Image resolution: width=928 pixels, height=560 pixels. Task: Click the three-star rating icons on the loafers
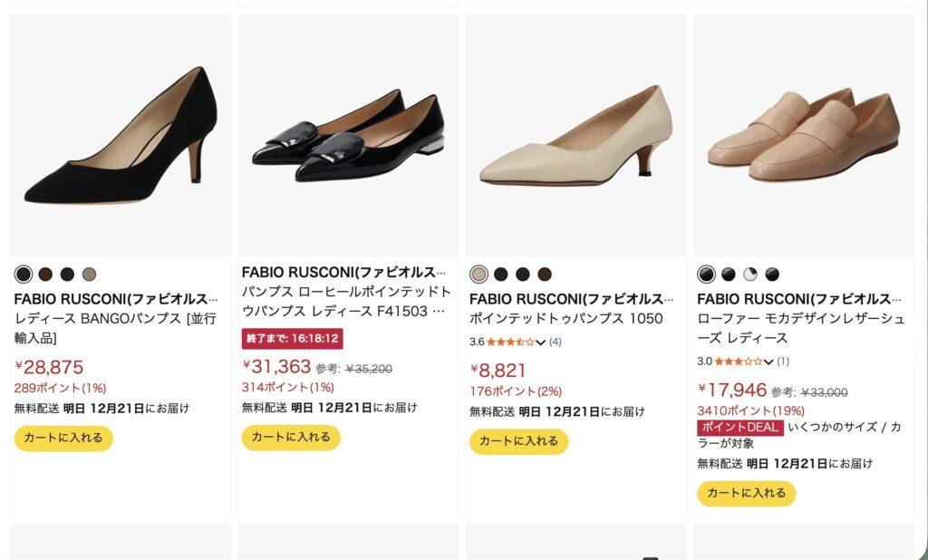pos(738,362)
